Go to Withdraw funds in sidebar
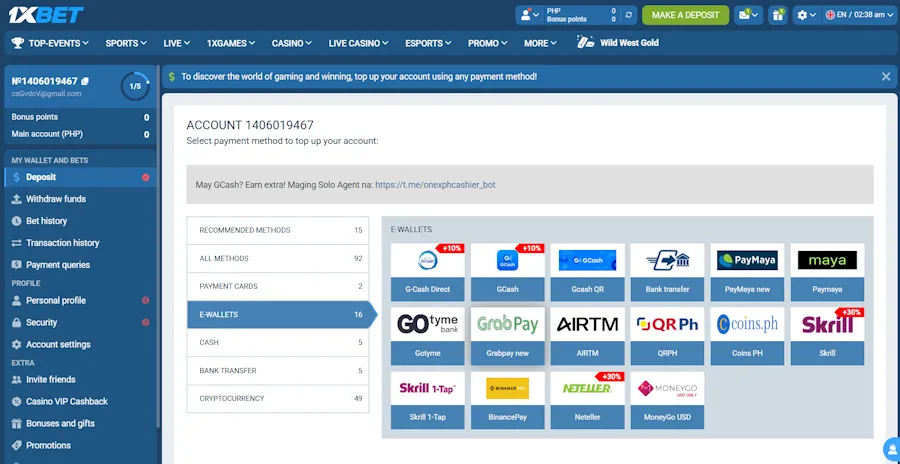The height and width of the screenshot is (464, 900). (x=80, y=199)
